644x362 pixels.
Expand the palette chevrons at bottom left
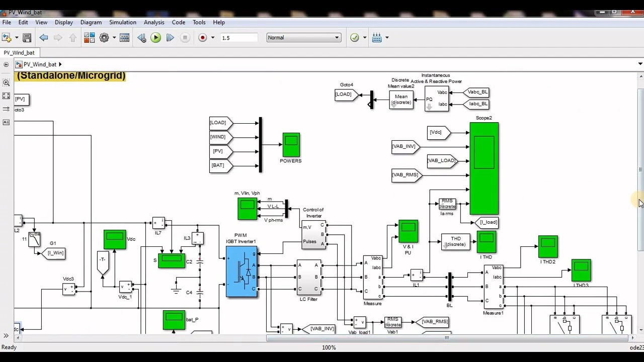(x=6, y=336)
